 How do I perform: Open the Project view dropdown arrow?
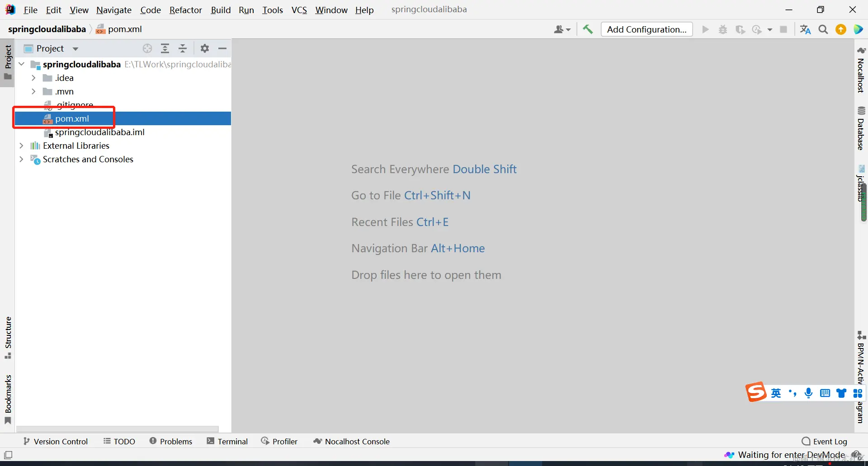[x=75, y=49]
